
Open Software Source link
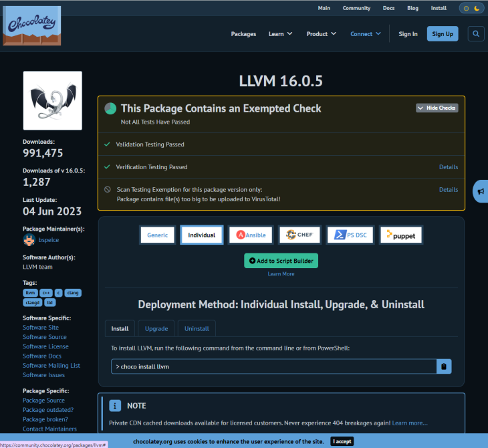[45, 337]
